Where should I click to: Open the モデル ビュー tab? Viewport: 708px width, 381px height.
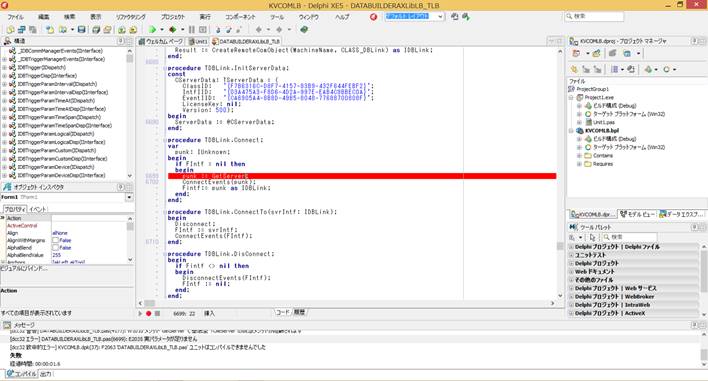coord(637,214)
